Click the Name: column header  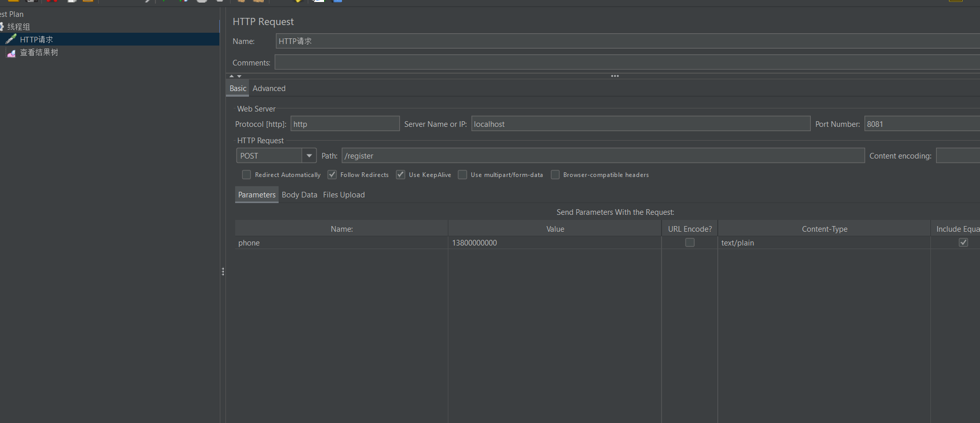click(341, 229)
